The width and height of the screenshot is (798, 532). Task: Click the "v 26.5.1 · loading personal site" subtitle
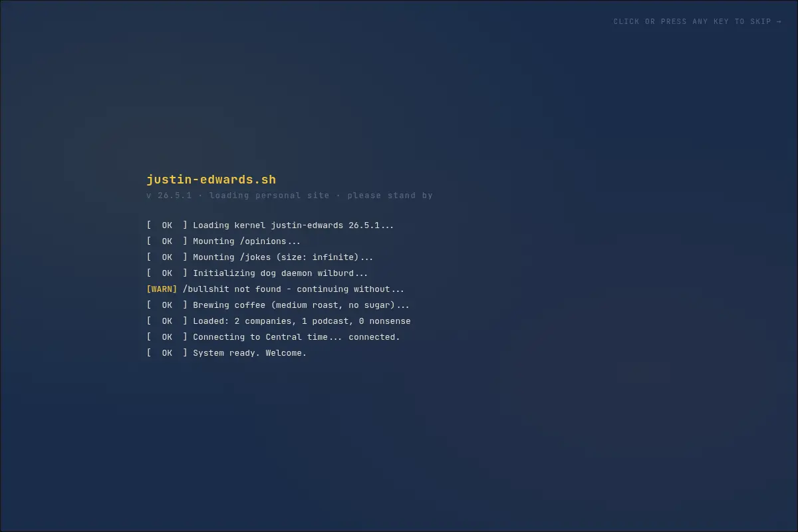(289, 196)
